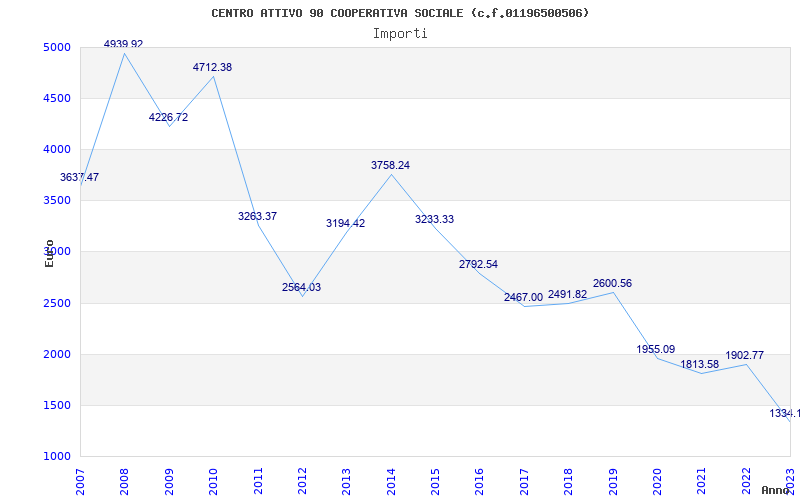
Task: Click the 2500 y-axis tick label
Action: (x=57, y=303)
